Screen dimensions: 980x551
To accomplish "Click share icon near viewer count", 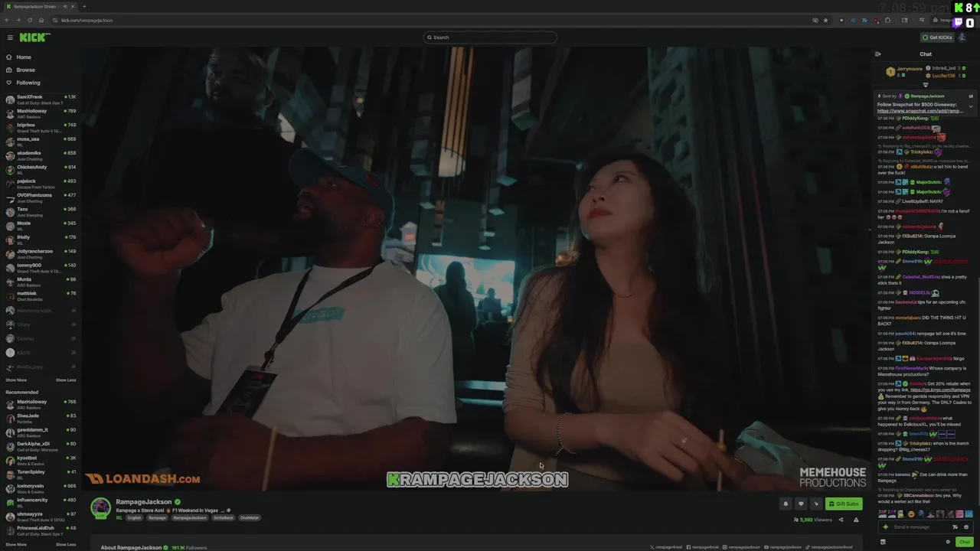I will (x=841, y=520).
